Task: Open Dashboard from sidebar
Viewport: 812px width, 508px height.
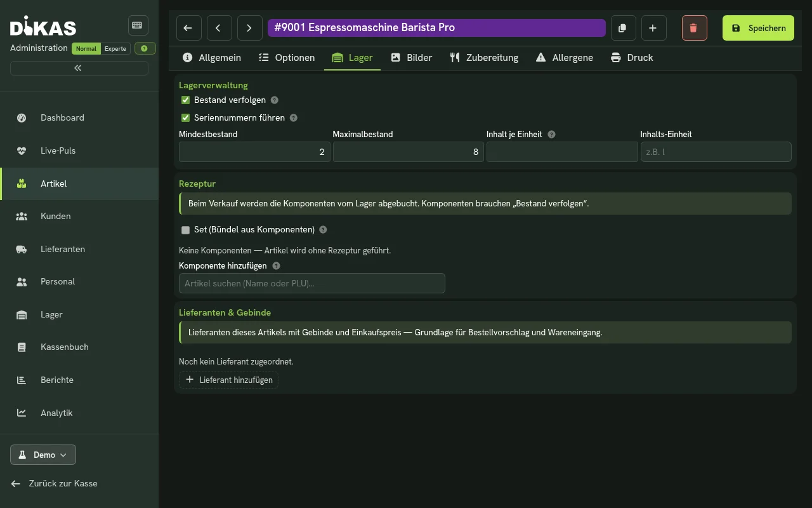Action: click(79, 117)
